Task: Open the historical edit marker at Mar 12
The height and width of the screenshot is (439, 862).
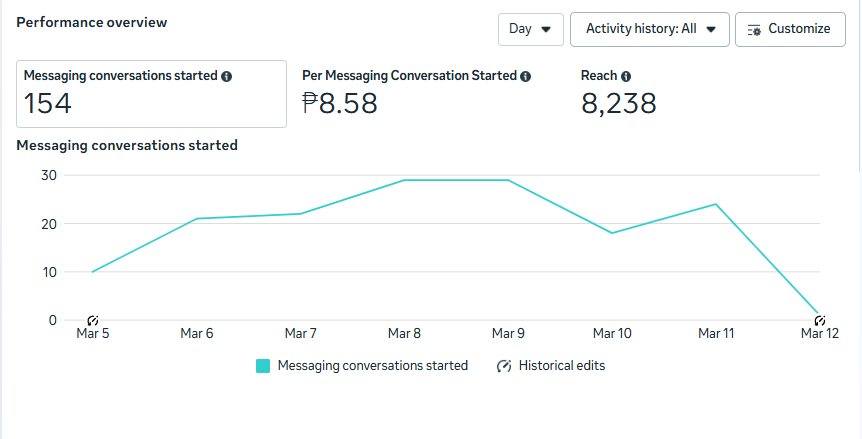Action: point(820,320)
